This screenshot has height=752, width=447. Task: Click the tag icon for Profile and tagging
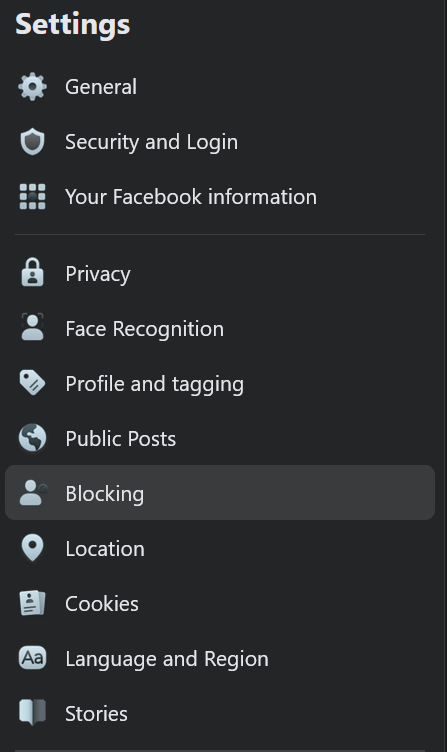coord(32,383)
